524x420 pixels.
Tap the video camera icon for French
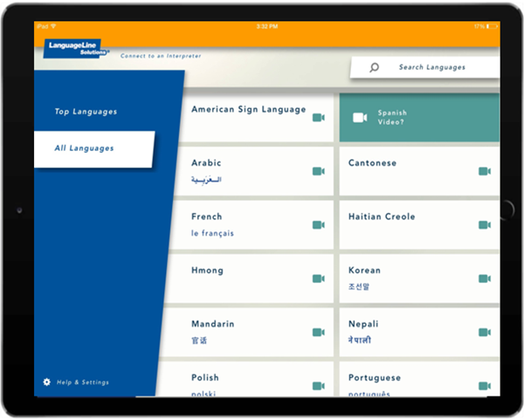(x=318, y=225)
